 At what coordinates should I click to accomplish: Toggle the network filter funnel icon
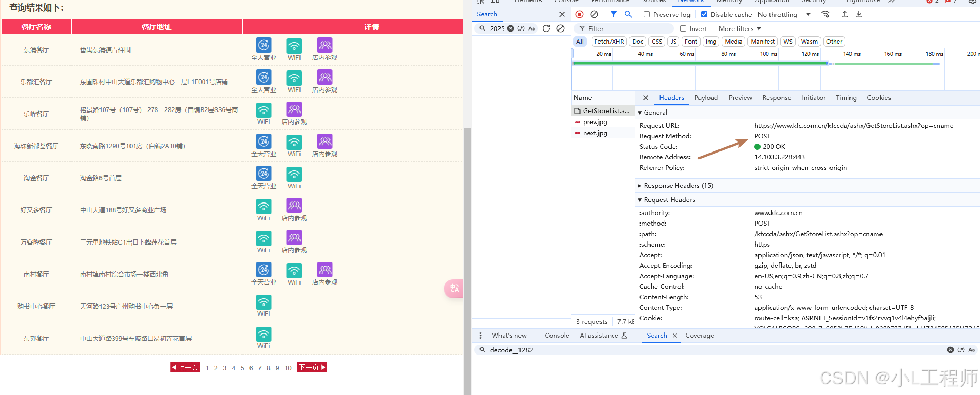click(614, 14)
